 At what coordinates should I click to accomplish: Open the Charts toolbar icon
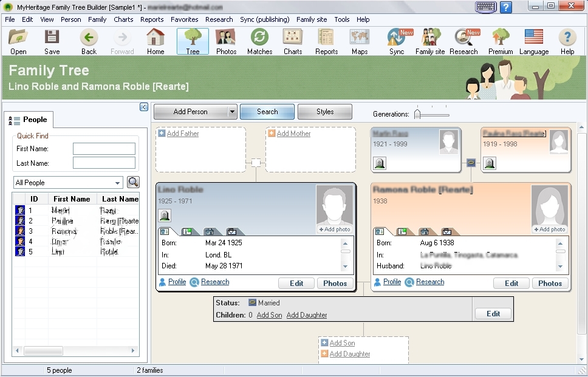[293, 42]
